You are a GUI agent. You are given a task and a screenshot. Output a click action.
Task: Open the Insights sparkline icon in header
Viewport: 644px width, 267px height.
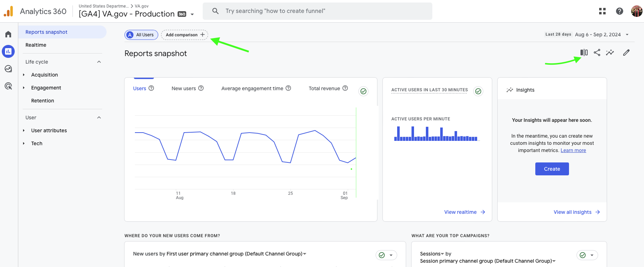(x=610, y=52)
